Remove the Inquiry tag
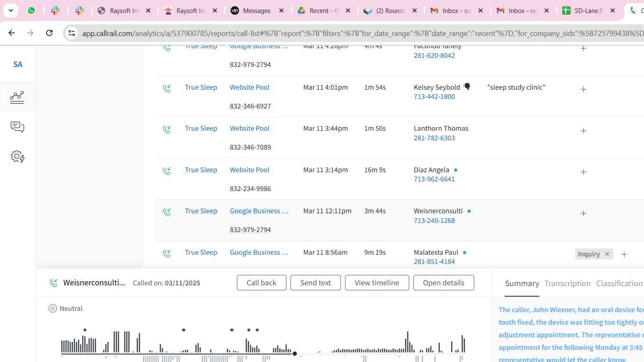 pyautogui.click(x=607, y=254)
